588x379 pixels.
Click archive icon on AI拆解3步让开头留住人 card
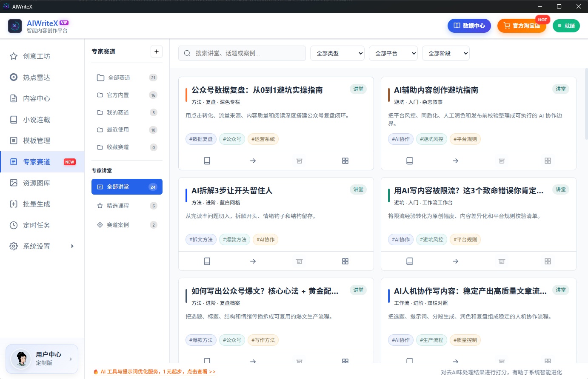pos(299,261)
